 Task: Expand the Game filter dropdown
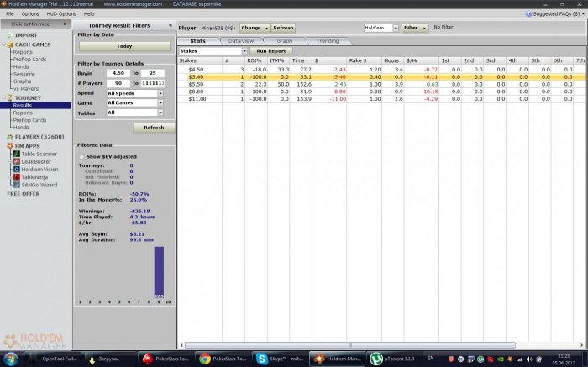click(134, 102)
